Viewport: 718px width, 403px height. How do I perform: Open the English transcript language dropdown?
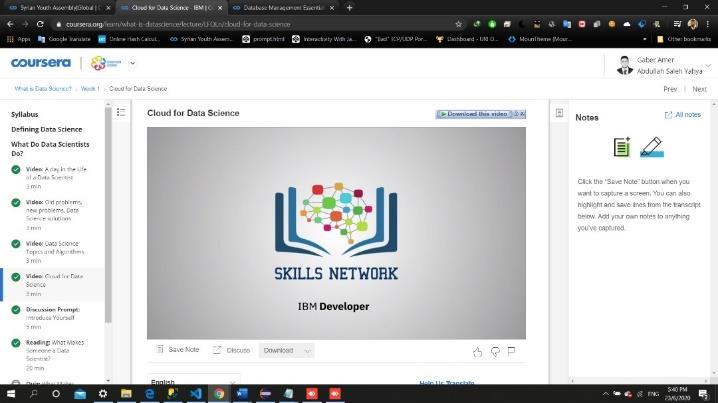point(194,381)
